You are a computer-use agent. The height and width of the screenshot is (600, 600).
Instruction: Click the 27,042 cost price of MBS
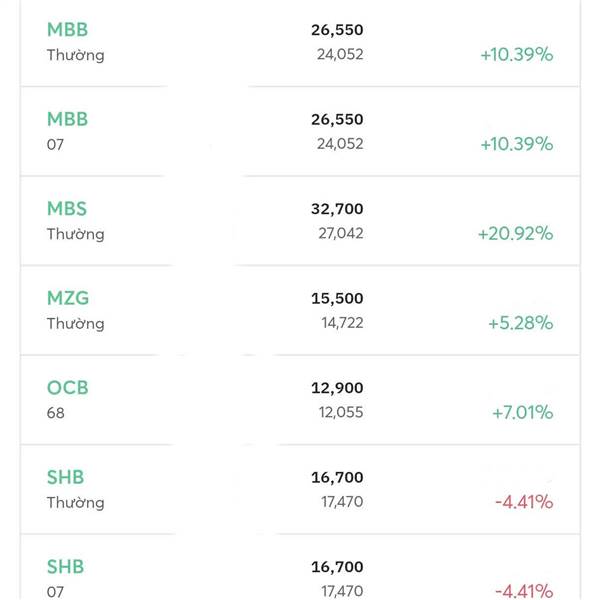[x=340, y=233]
